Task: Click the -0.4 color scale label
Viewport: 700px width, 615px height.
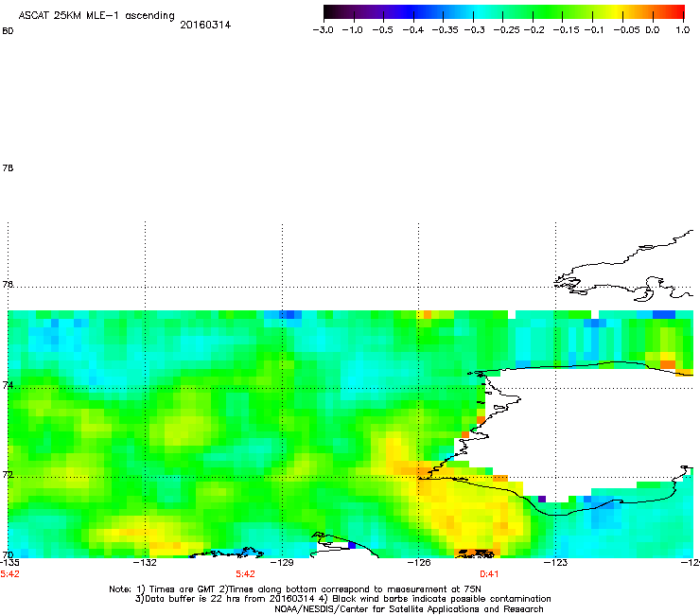Action: (x=413, y=30)
